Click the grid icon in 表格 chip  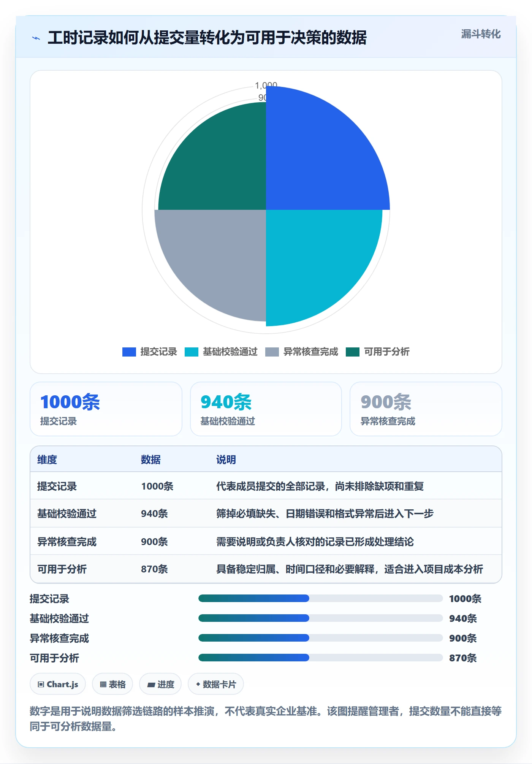(x=103, y=685)
